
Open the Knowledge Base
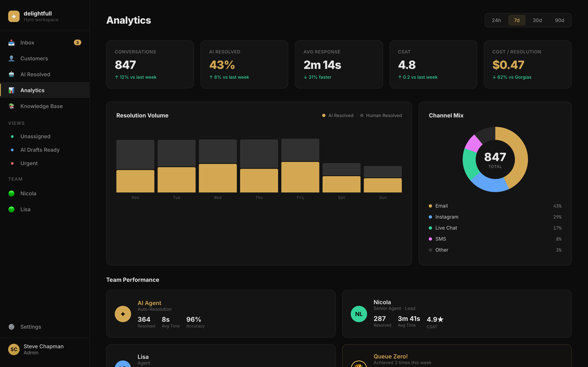coord(41,106)
